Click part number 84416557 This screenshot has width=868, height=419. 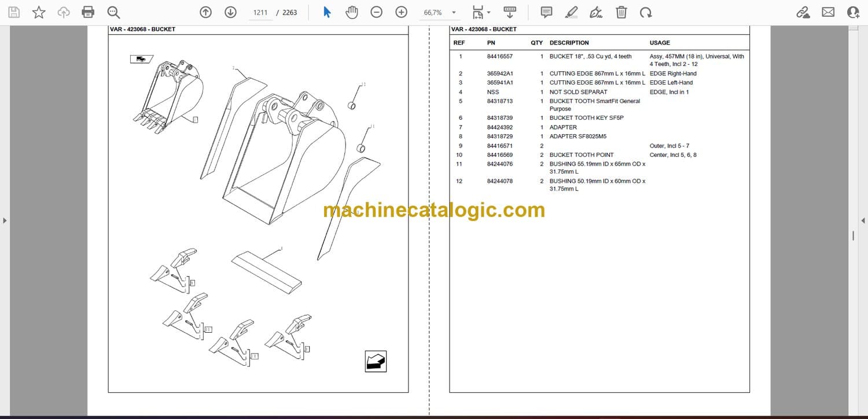tap(500, 57)
